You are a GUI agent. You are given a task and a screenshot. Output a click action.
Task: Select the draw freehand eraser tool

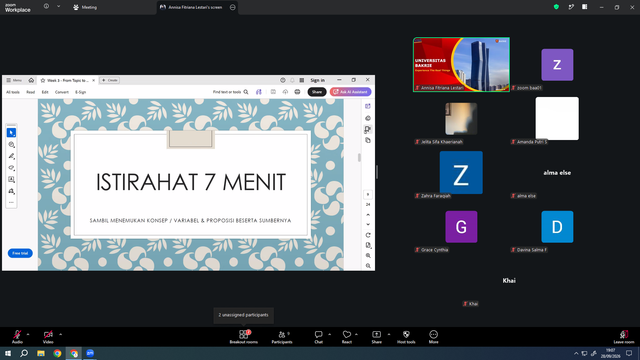pyautogui.click(x=11, y=168)
